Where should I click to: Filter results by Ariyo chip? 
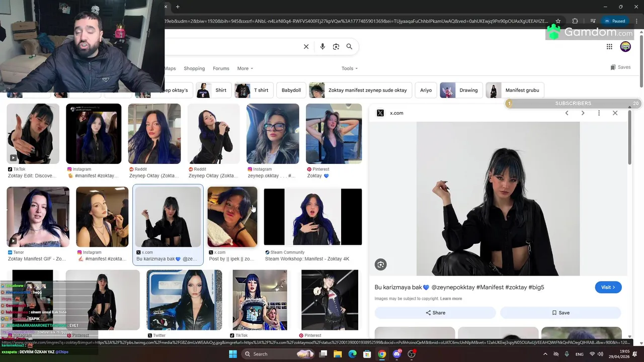pyautogui.click(x=426, y=90)
